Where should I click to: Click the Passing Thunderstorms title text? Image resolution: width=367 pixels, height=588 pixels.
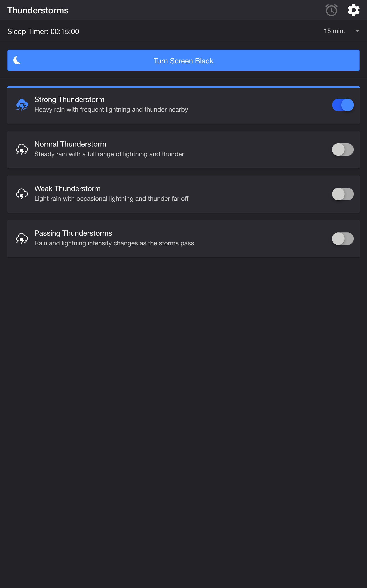coord(73,233)
